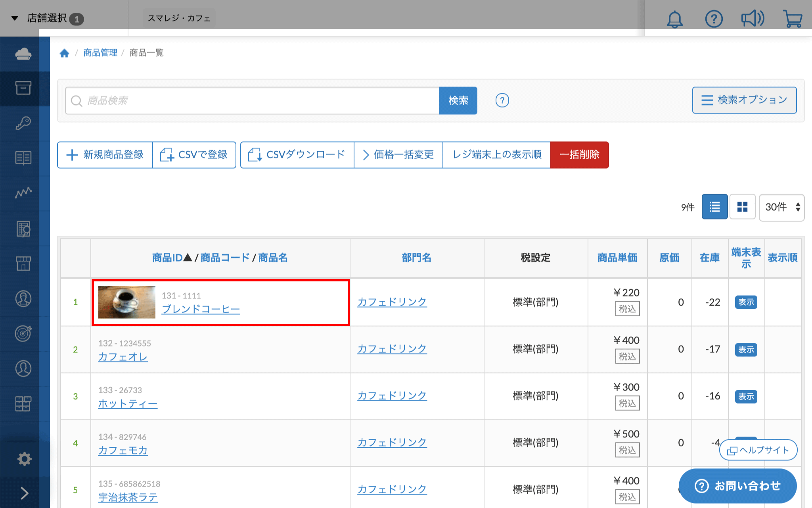Click the 新規商品登録 button
The width and height of the screenshot is (812, 508).
105,155
